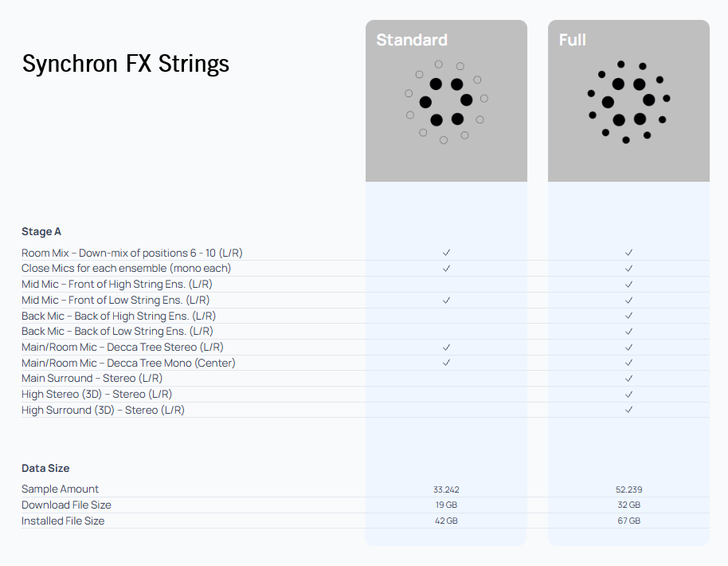Screen dimensions: 728x566
Task: Click the Standard checkmark for Room Mix
Action: tap(447, 253)
